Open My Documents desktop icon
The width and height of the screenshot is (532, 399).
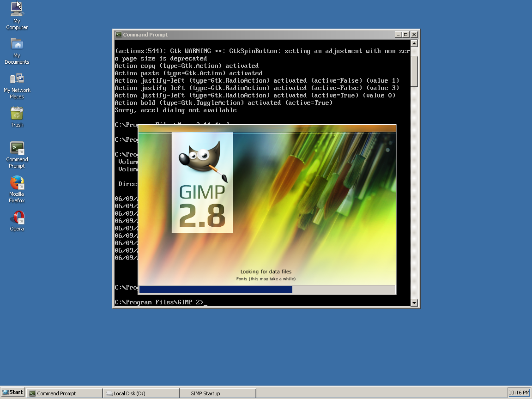(x=17, y=51)
